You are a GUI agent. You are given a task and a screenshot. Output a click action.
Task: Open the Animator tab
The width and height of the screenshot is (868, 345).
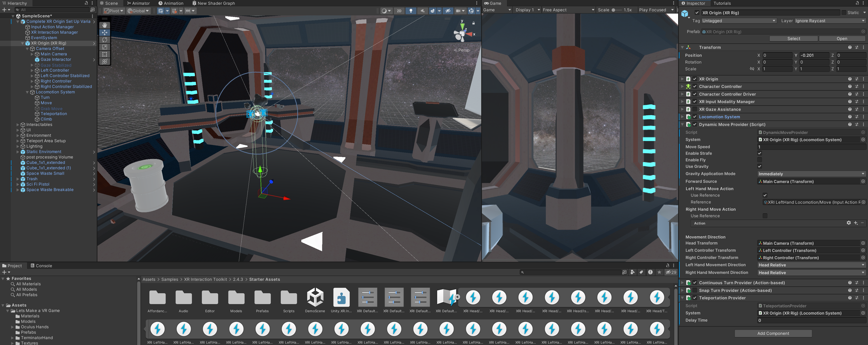click(138, 3)
